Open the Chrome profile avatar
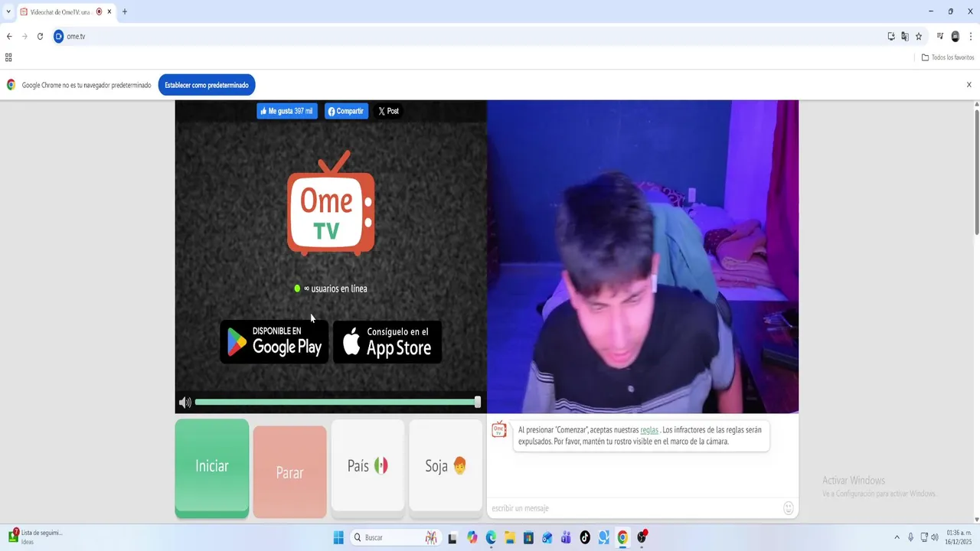 pos(955,36)
